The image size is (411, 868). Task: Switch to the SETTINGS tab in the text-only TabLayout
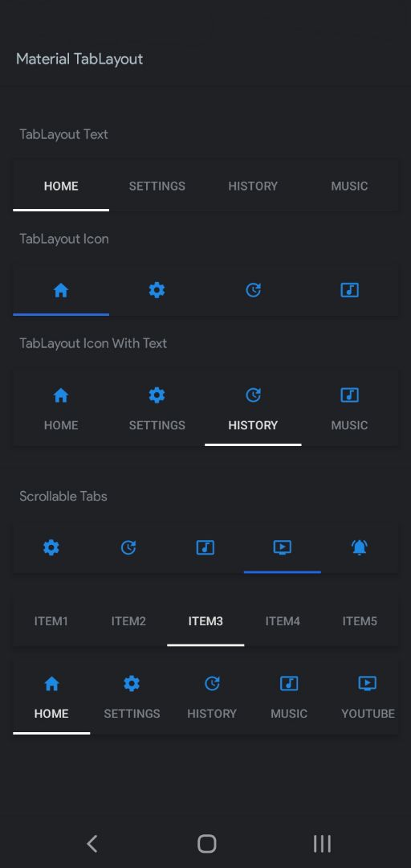pyautogui.click(x=157, y=186)
